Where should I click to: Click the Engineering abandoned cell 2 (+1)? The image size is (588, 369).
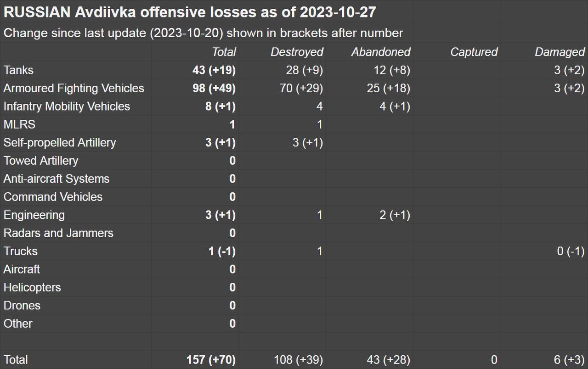point(395,215)
